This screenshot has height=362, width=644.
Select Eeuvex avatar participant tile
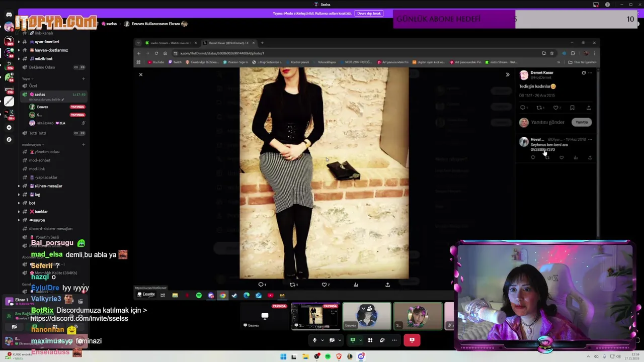tap(367, 316)
